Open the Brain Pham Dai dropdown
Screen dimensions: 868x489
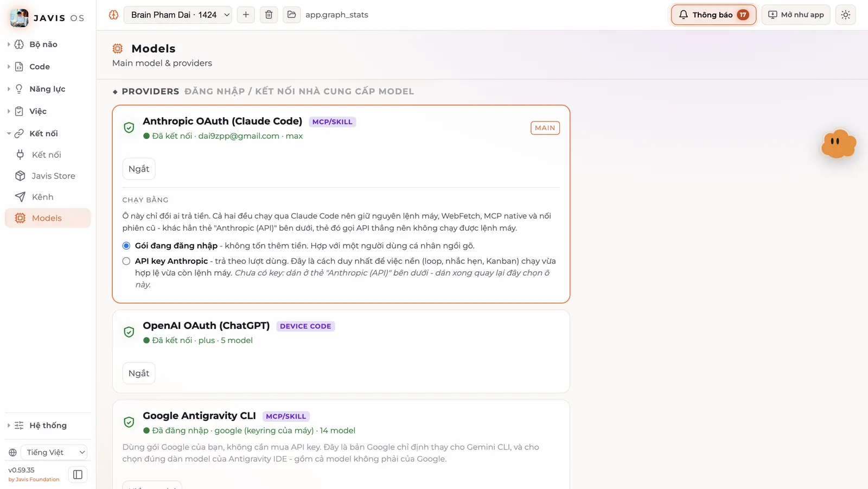178,15
